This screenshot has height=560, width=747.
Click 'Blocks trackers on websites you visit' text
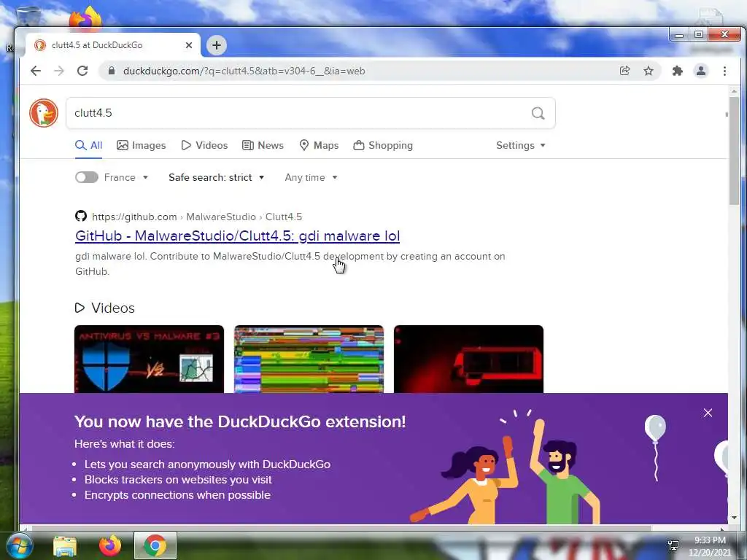178,480
